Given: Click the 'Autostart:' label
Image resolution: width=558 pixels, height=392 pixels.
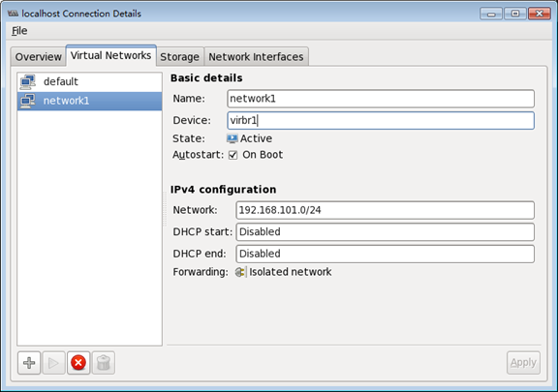Looking at the screenshot, I should (199, 155).
